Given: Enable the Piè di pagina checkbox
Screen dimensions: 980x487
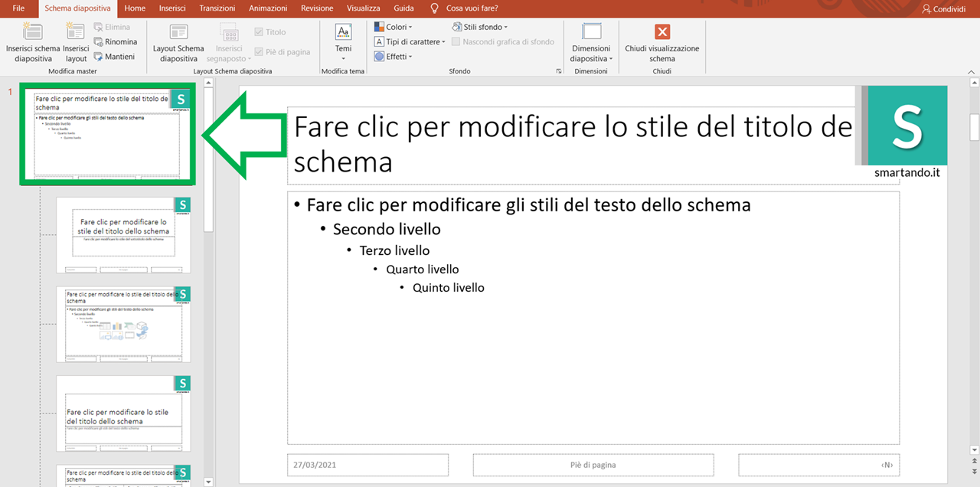Looking at the screenshot, I should coord(259,51).
